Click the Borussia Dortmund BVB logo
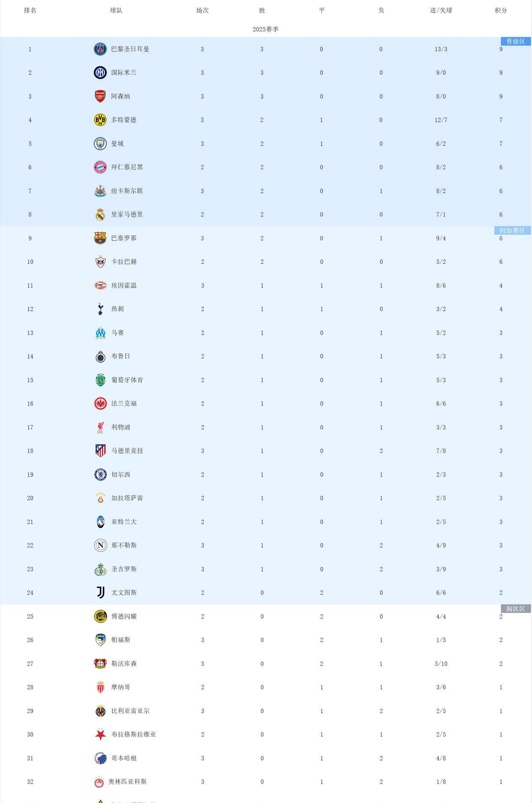The width and height of the screenshot is (532, 803). tap(100, 120)
